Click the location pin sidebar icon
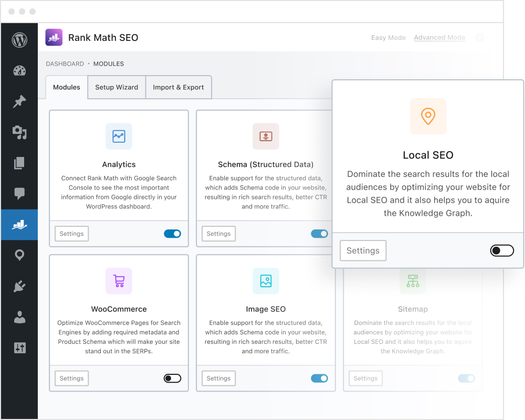 pos(19,255)
